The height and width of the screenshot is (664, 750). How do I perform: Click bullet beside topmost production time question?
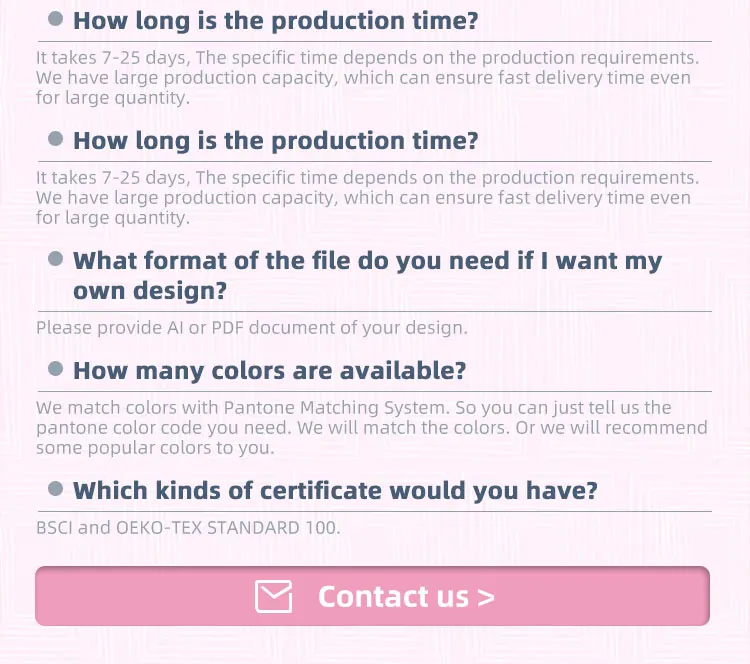56,19
